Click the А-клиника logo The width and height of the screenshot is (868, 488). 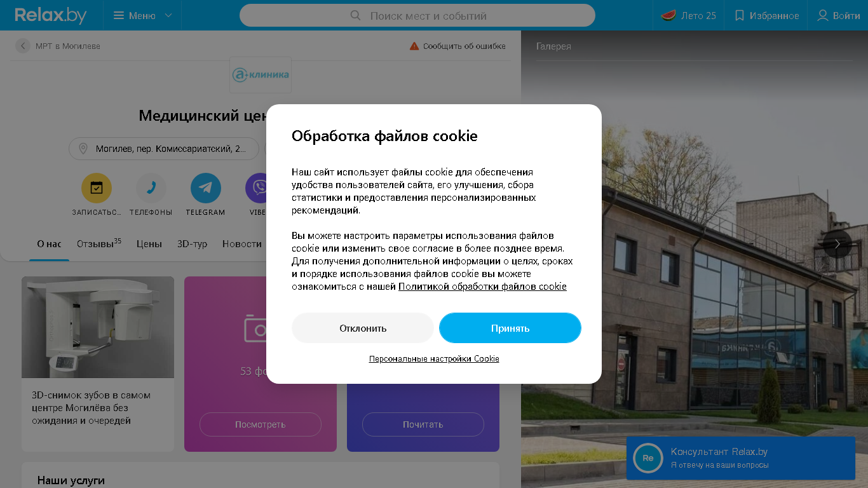[x=261, y=75]
